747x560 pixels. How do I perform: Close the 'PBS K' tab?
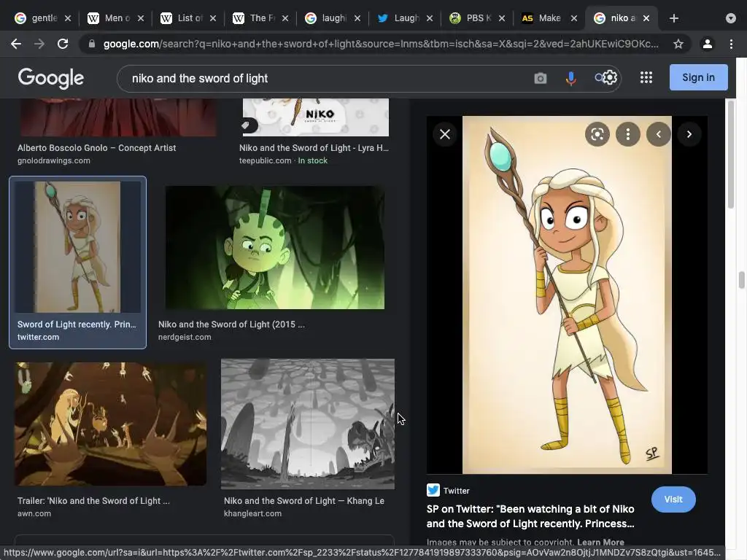coord(502,18)
